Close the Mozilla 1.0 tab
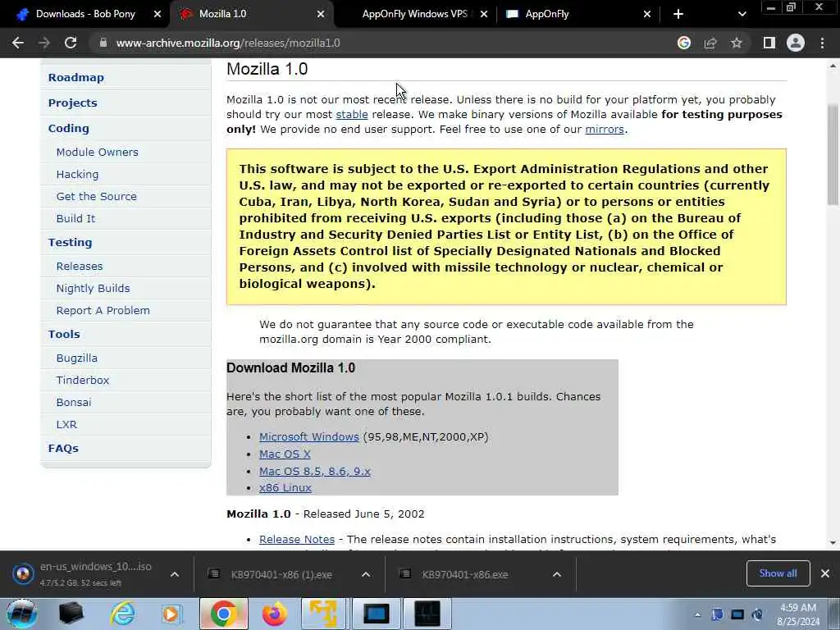Image resolution: width=840 pixels, height=630 pixels. click(321, 14)
